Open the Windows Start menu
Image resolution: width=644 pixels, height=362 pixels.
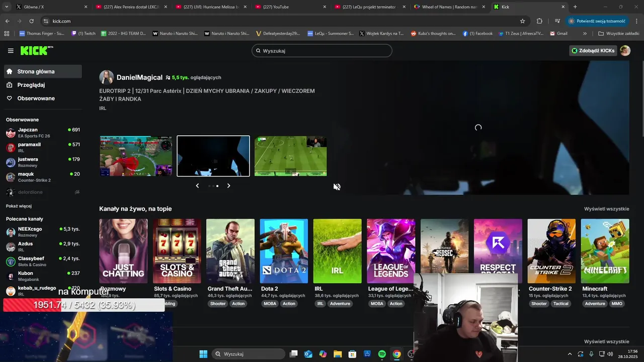point(203,354)
